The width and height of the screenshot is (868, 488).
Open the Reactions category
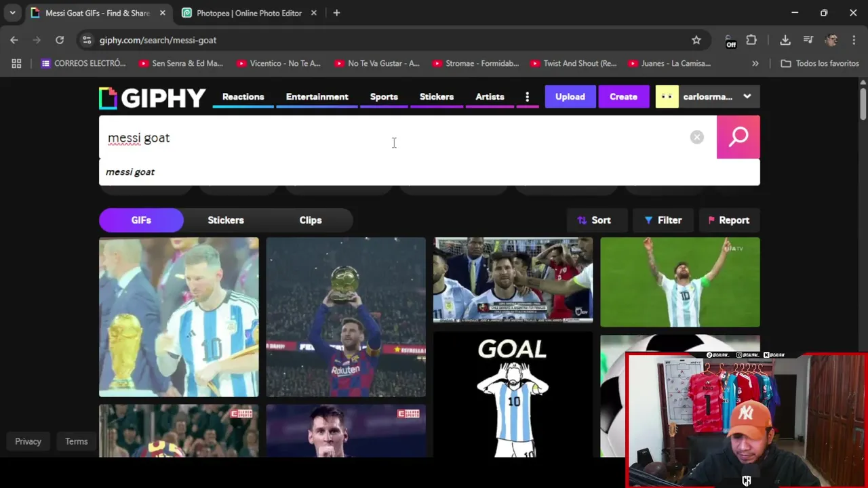243,97
